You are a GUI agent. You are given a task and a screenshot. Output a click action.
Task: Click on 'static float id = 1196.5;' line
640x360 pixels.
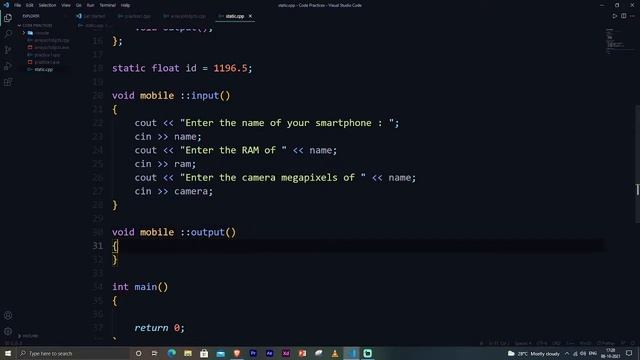[x=182, y=68]
